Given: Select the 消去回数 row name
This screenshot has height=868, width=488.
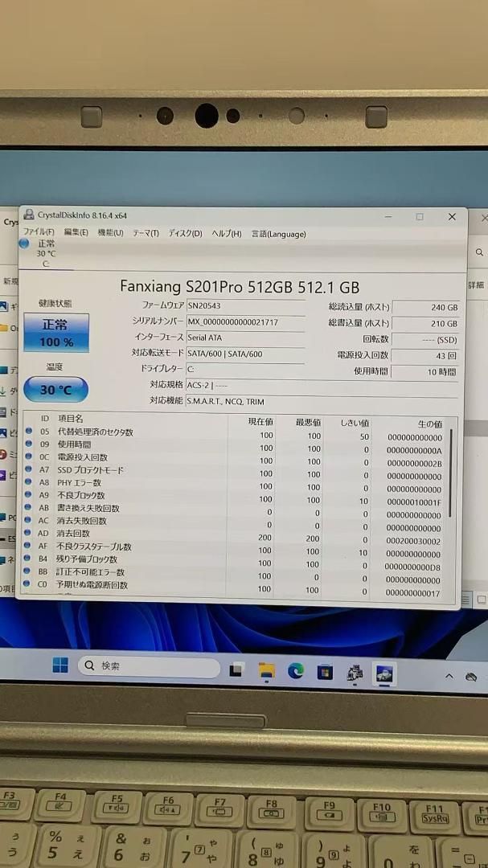Looking at the screenshot, I should tap(73, 534).
